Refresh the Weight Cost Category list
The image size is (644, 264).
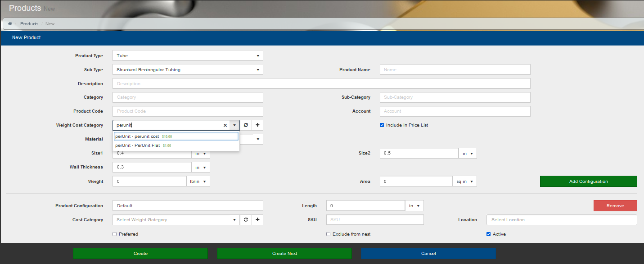(x=246, y=125)
